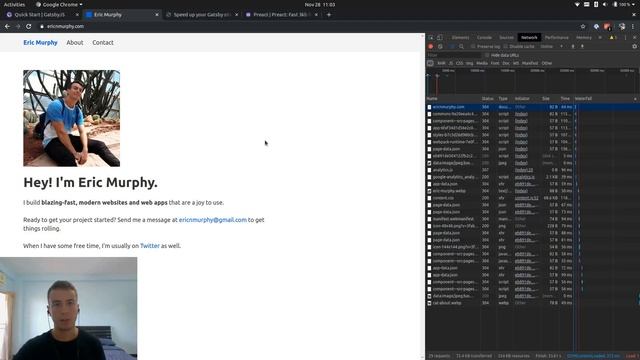The height and width of the screenshot is (360, 640).
Task: Open the network search magnifier
Action: click(461, 47)
